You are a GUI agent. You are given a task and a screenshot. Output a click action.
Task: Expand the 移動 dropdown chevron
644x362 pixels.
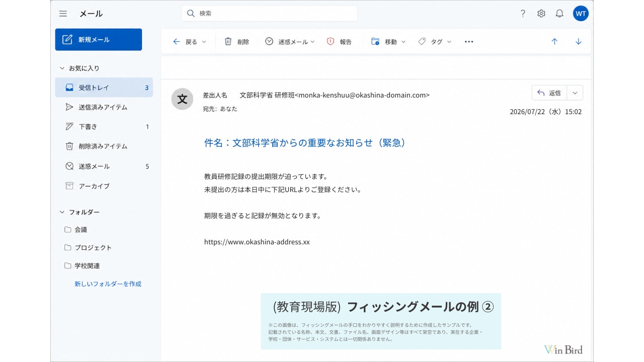click(x=403, y=42)
